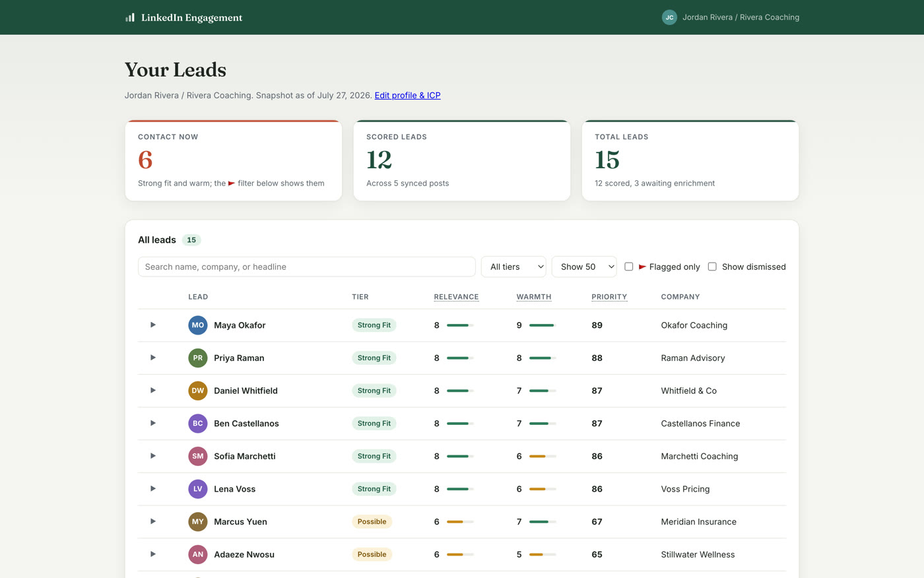Image resolution: width=924 pixels, height=578 pixels.
Task: Select the Priya Raman lead name
Action: [x=239, y=358]
